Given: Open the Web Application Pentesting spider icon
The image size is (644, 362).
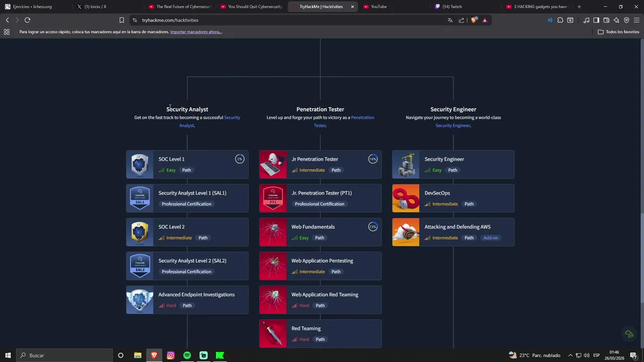Looking at the screenshot, I should [x=273, y=266].
